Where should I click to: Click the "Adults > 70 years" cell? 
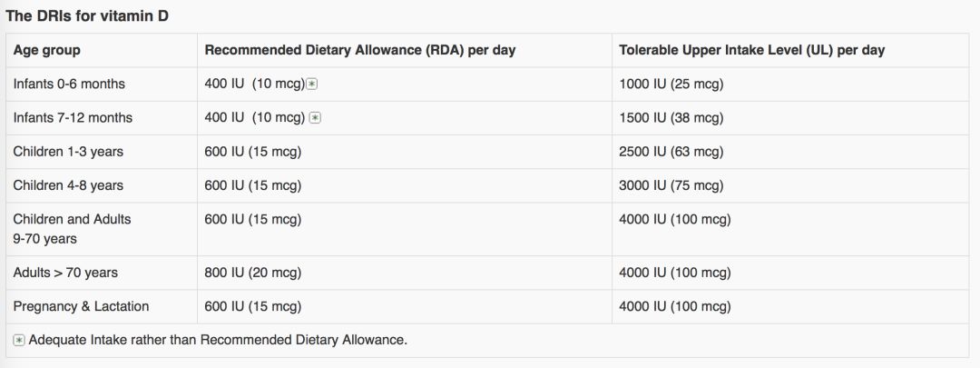(65, 273)
